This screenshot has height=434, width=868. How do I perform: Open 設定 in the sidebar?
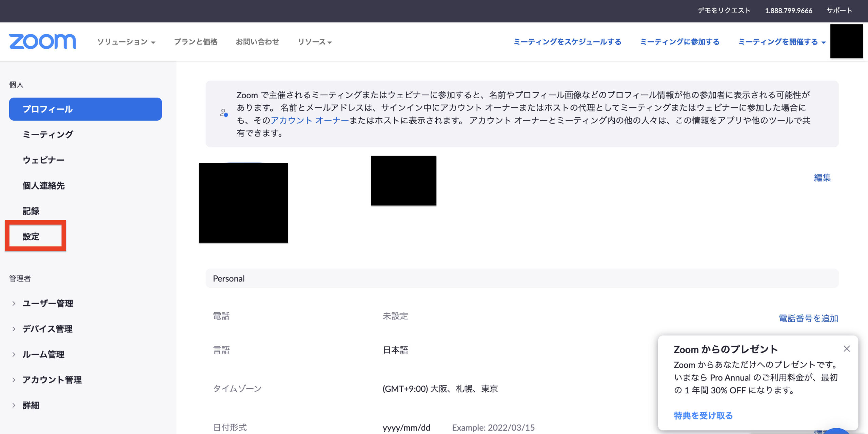point(31,236)
